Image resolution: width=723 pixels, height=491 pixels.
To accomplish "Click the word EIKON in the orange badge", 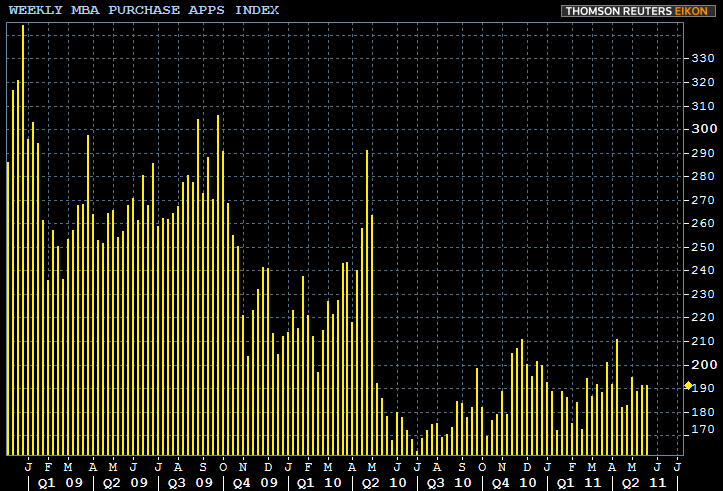I will tap(693, 11).
